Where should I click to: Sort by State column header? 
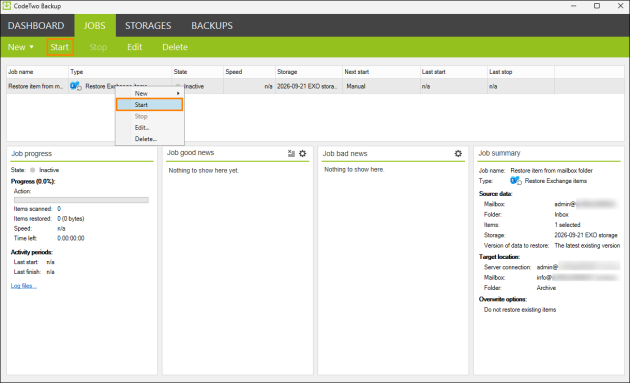(198, 72)
